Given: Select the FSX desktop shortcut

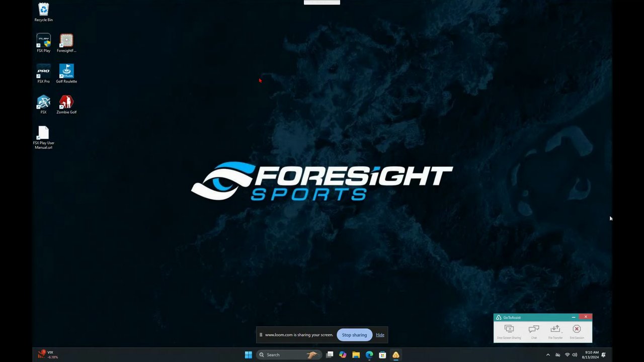Looking at the screenshot, I should 44,104.
